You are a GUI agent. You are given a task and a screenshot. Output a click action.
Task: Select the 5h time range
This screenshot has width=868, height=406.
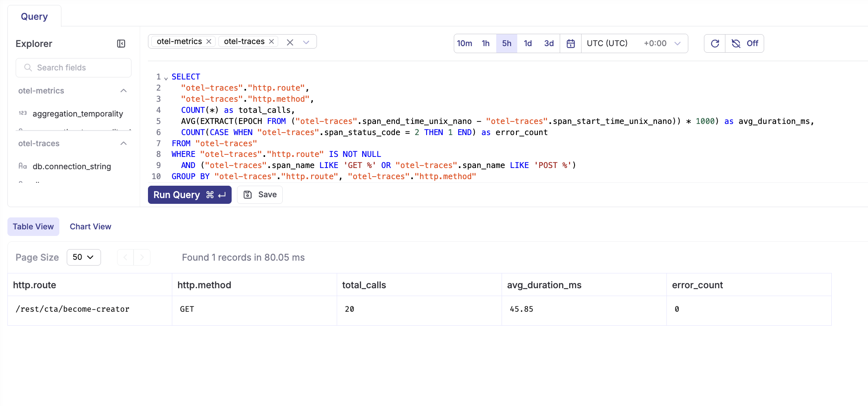point(507,44)
